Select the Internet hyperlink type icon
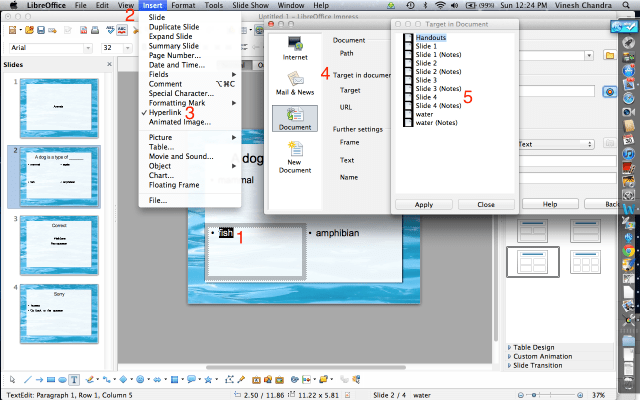Image resolution: width=640 pixels, height=400 pixels. pyautogui.click(x=295, y=46)
